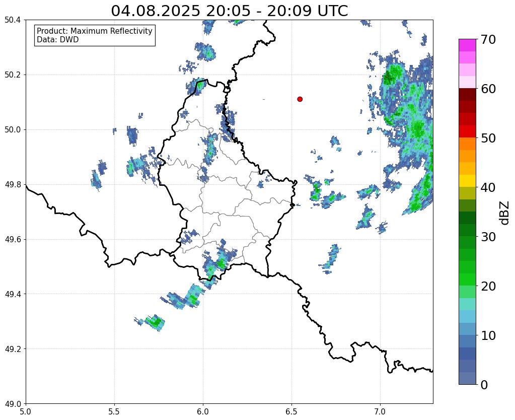Screen dimensions: 515x420
Task: Click the 'Product: Maximum Reflectivity' label
Action: (x=95, y=31)
